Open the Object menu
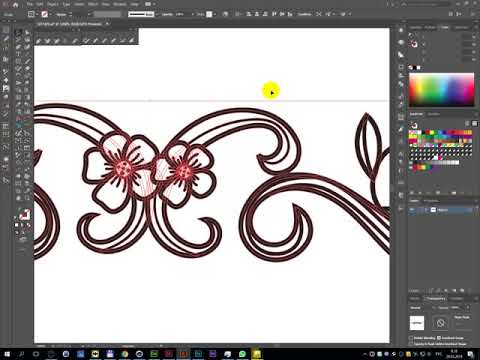This screenshot has height=360, width=480. point(53,5)
